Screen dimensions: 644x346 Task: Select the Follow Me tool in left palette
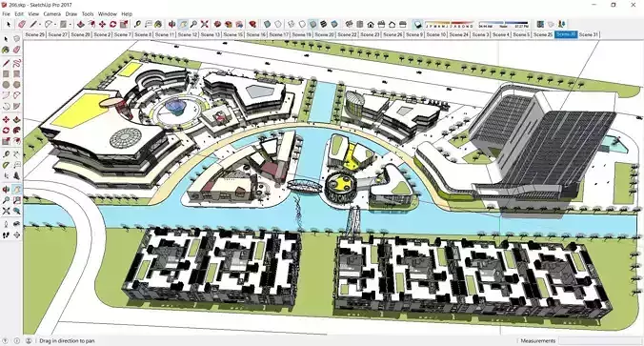(16, 131)
